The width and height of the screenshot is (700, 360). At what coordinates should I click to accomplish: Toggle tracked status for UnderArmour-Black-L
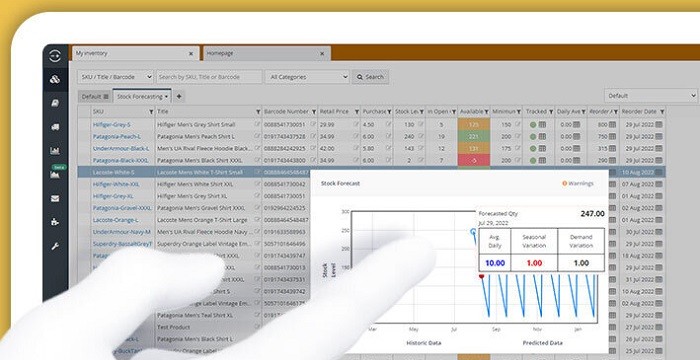[533, 148]
